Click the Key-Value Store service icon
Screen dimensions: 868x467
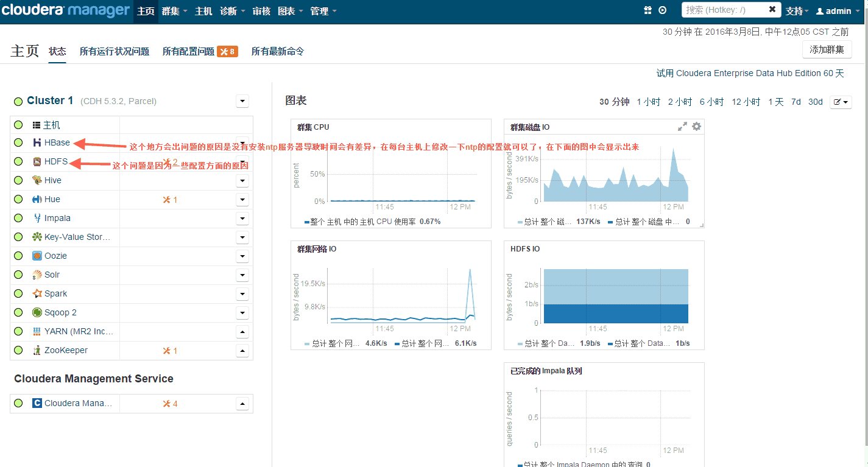(x=37, y=237)
